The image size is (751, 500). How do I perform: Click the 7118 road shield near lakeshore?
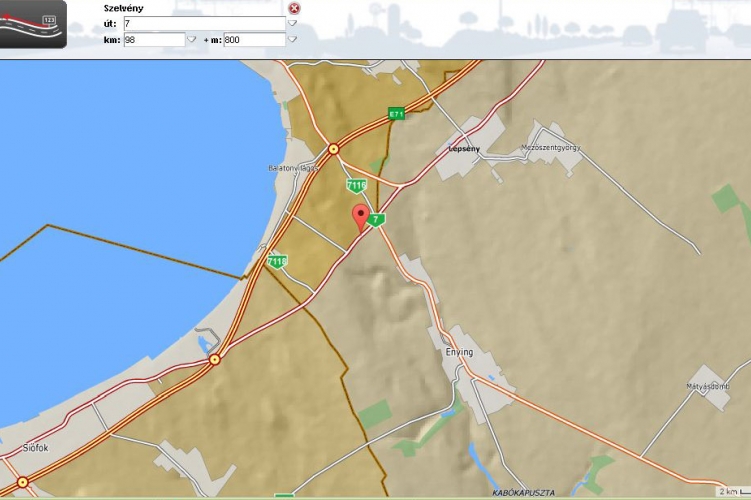(x=277, y=261)
